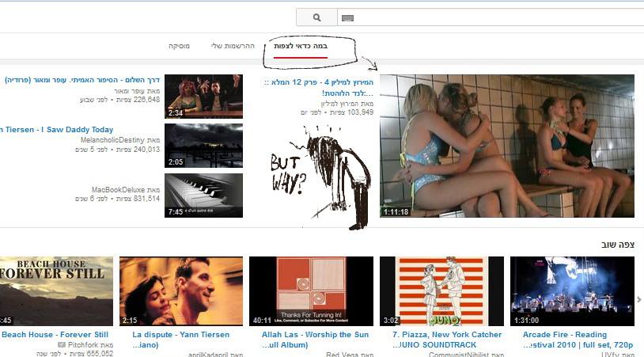Open the piano keys video thumbnail
Viewport: 644px width, 357px height.
(203, 196)
